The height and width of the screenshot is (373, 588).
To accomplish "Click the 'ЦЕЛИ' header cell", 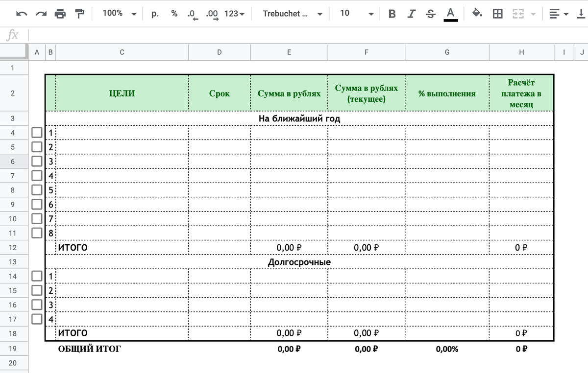I will click(122, 93).
